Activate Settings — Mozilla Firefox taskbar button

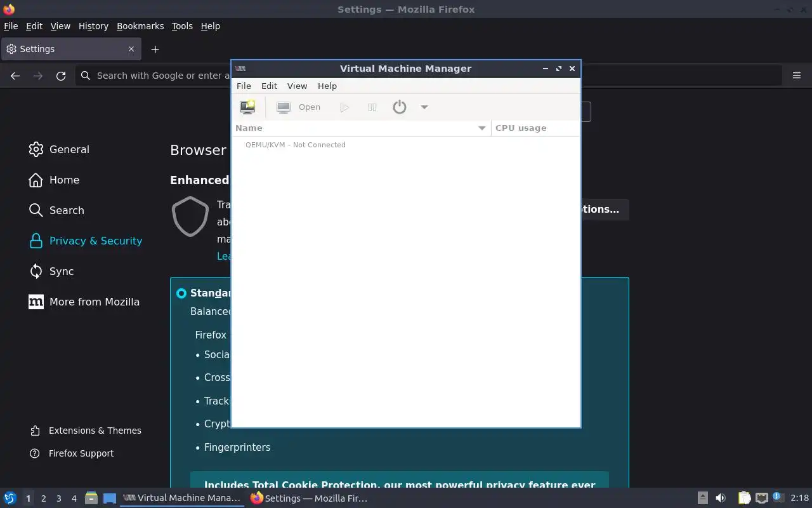pos(310,498)
